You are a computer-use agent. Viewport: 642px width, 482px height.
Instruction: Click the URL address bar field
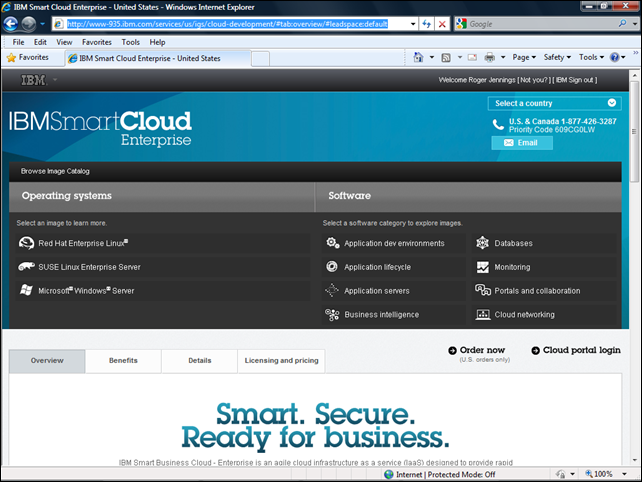tap(237, 24)
